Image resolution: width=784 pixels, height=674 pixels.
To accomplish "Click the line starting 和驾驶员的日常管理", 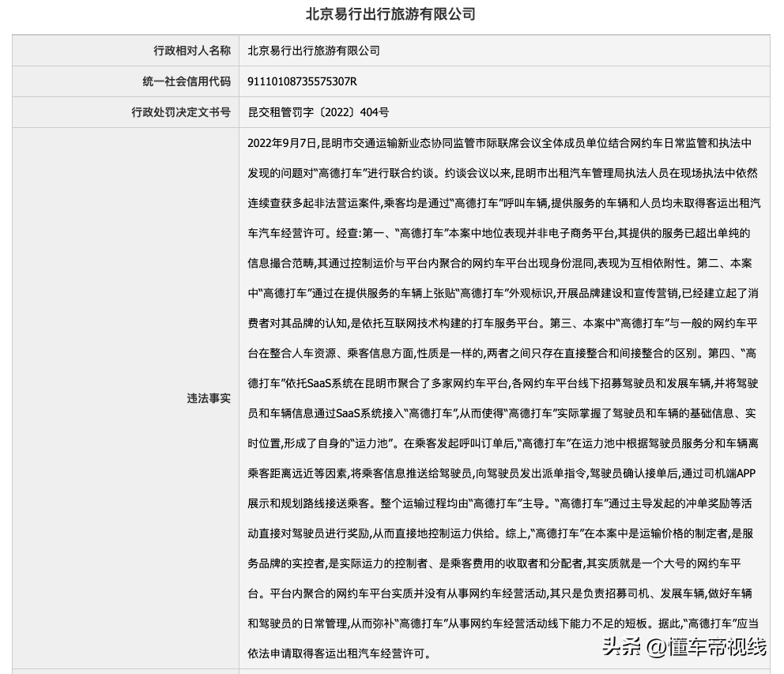I will coord(503,623).
